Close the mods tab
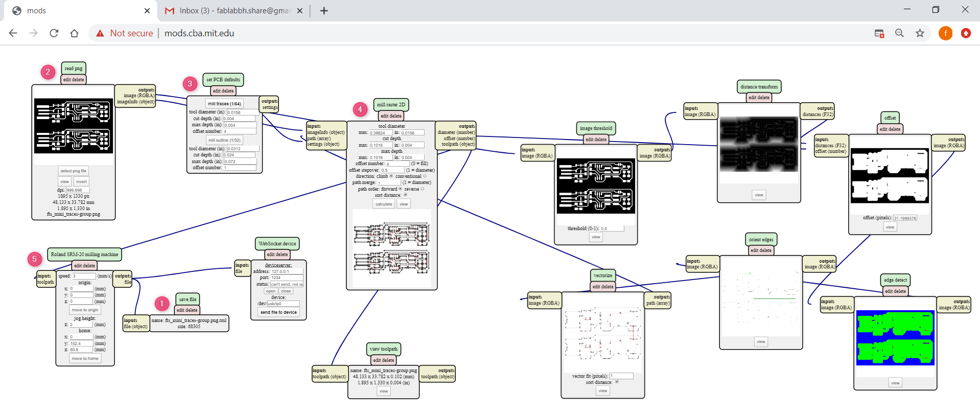The image size is (980, 415). tap(147, 11)
